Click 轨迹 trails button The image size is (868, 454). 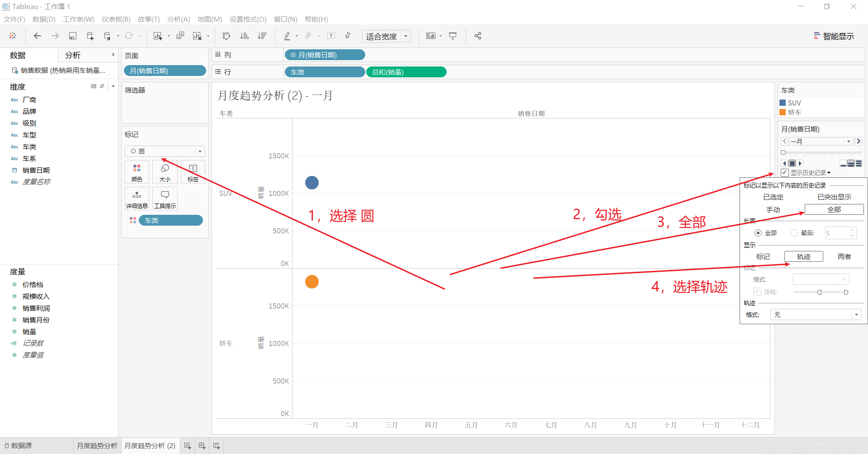pos(804,256)
